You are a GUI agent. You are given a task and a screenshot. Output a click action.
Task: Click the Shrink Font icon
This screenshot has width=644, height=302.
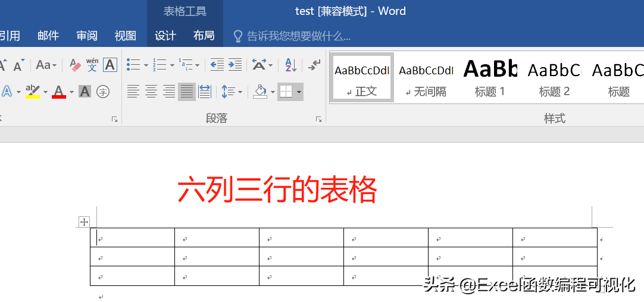point(18,65)
